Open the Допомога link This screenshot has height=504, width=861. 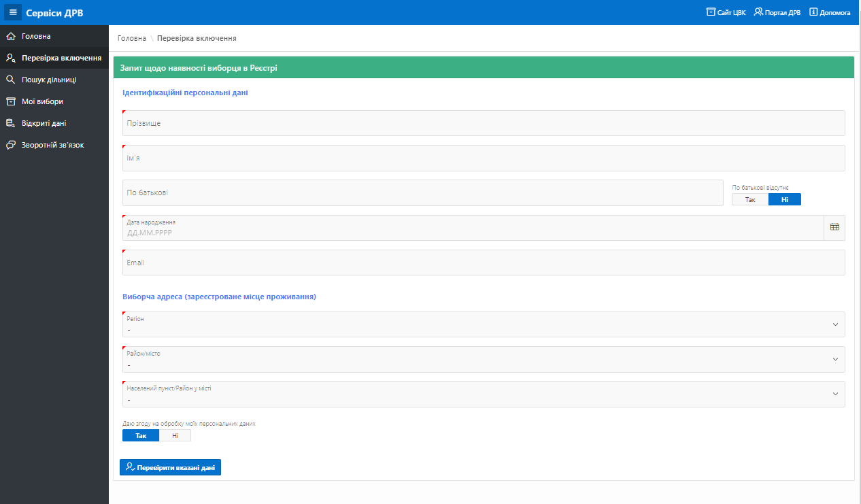click(830, 12)
